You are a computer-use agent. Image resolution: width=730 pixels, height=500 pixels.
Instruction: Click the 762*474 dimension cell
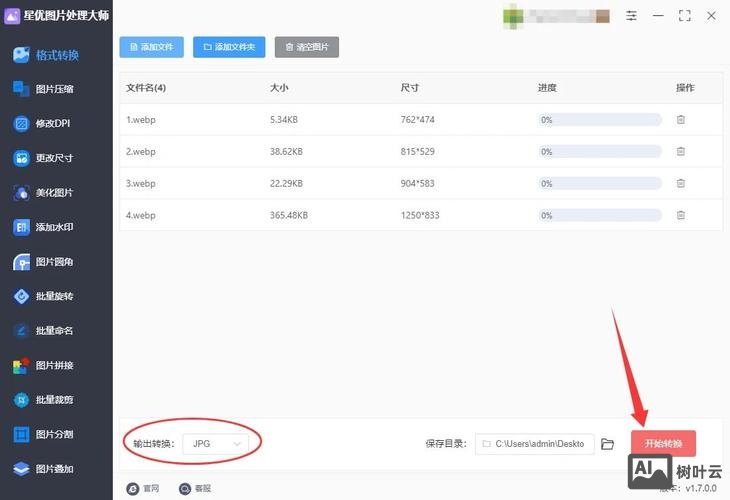(x=418, y=120)
